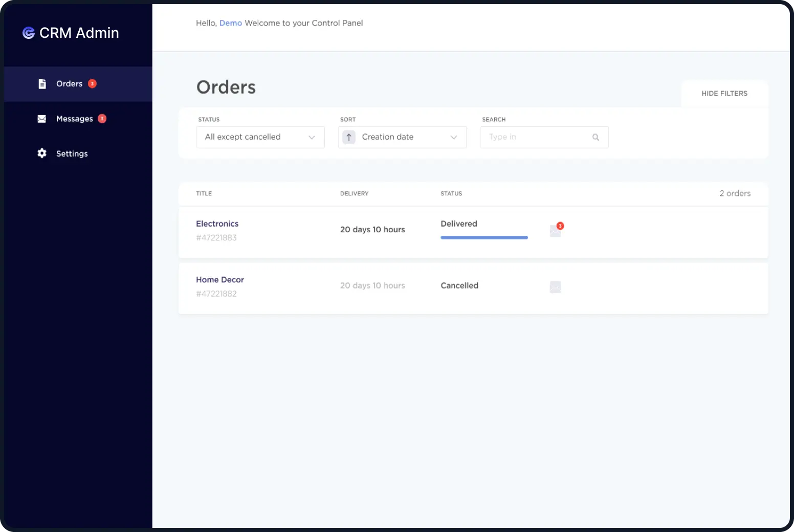Click the Hide Filters button
This screenshot has height=532, width=794.
724,94
